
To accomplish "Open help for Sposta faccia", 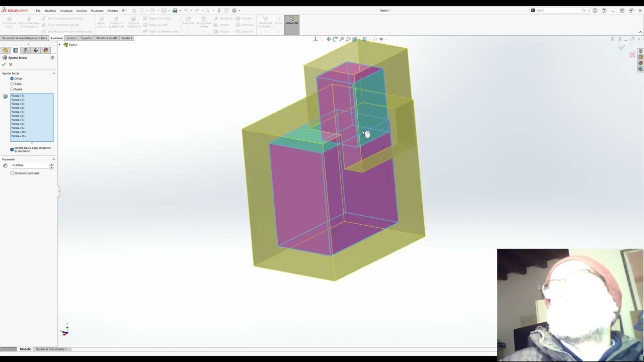I will [52, 57].
